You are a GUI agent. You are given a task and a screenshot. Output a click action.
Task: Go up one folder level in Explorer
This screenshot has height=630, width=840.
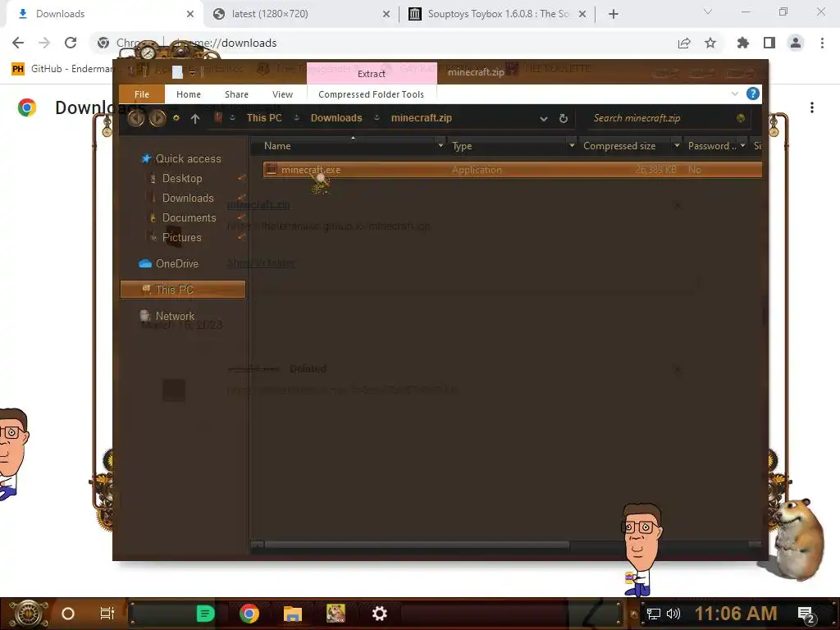click(195, 119)
